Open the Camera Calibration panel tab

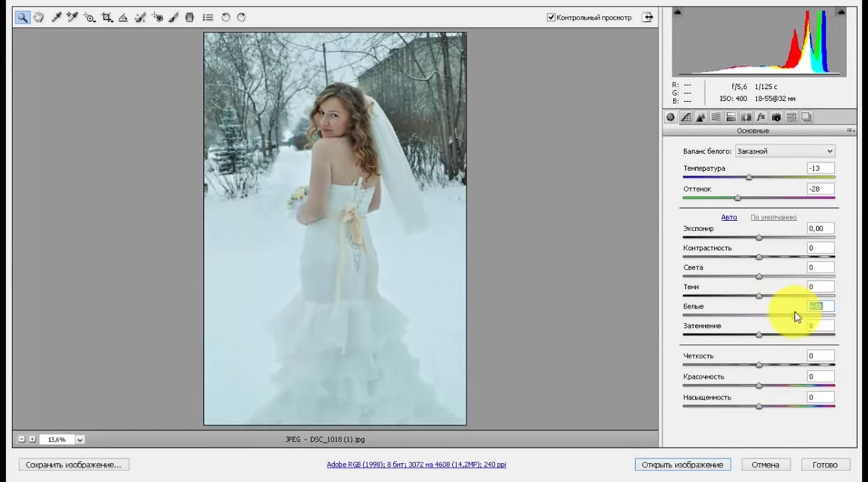pyautogui.click(x=776, y=117)
